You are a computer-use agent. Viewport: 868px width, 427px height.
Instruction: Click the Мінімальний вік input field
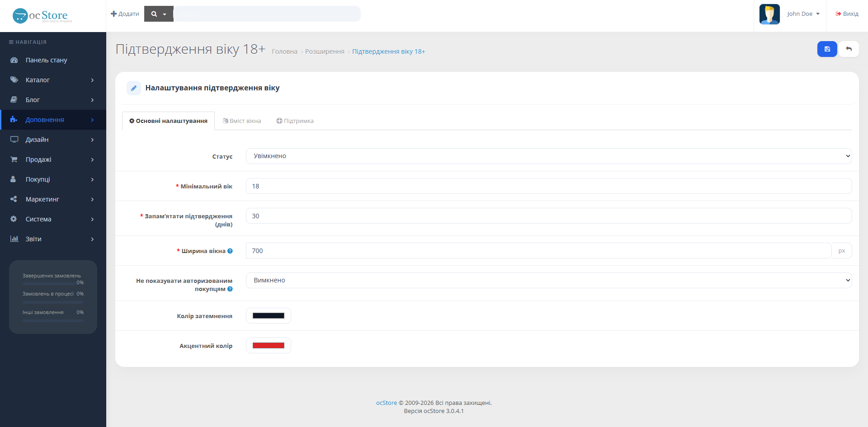coord(549,186)
